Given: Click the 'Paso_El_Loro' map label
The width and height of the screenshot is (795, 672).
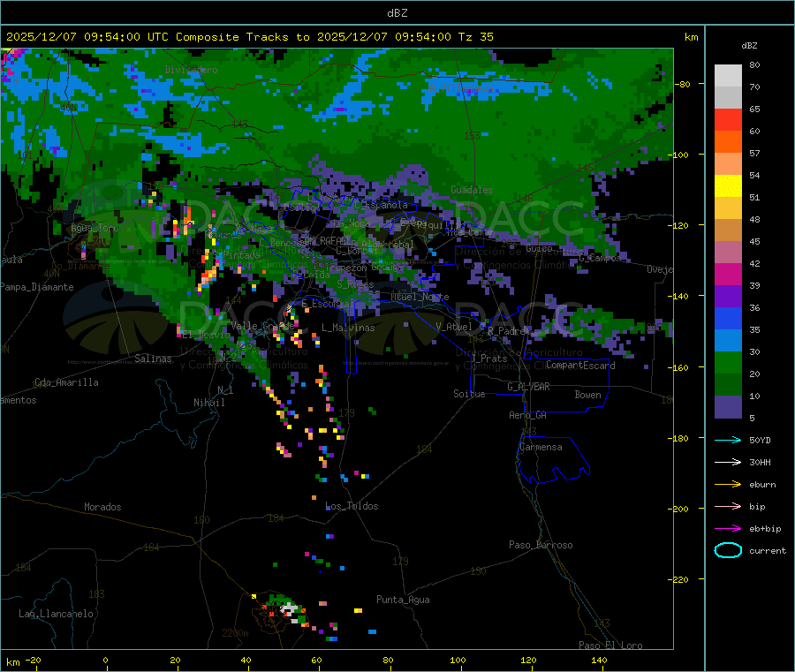Looking at the screenshot, I should (610, 646).
